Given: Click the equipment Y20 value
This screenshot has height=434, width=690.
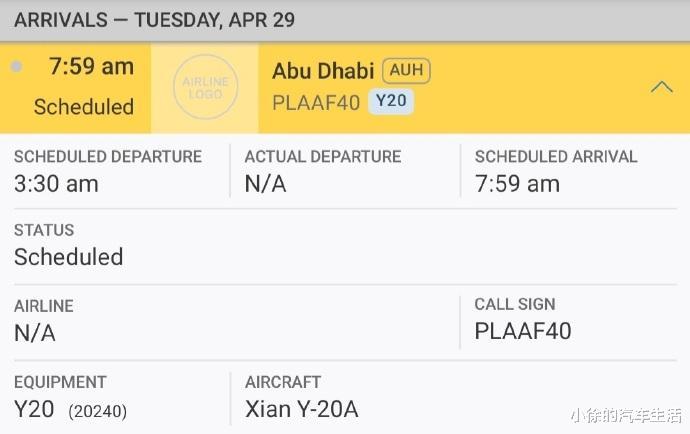Looking at the screenshot, I should [34, 409].
